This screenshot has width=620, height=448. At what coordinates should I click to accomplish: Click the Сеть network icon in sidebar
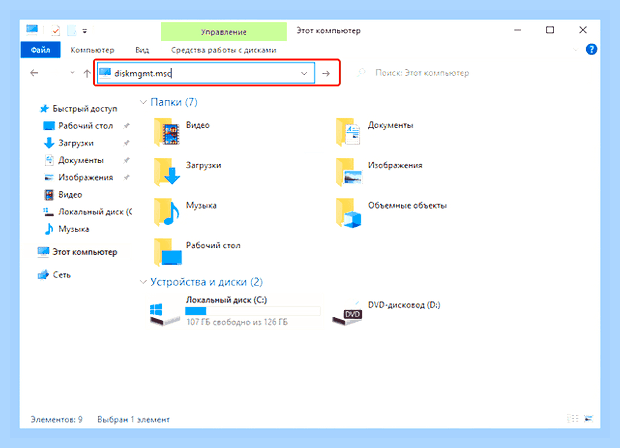[43, 274]
